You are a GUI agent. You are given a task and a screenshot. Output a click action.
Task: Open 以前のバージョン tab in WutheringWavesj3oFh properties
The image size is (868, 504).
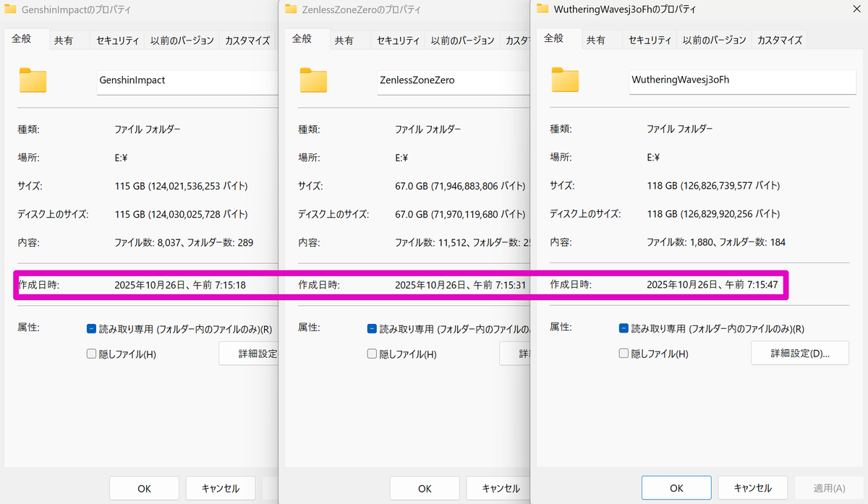coord(715,40)
